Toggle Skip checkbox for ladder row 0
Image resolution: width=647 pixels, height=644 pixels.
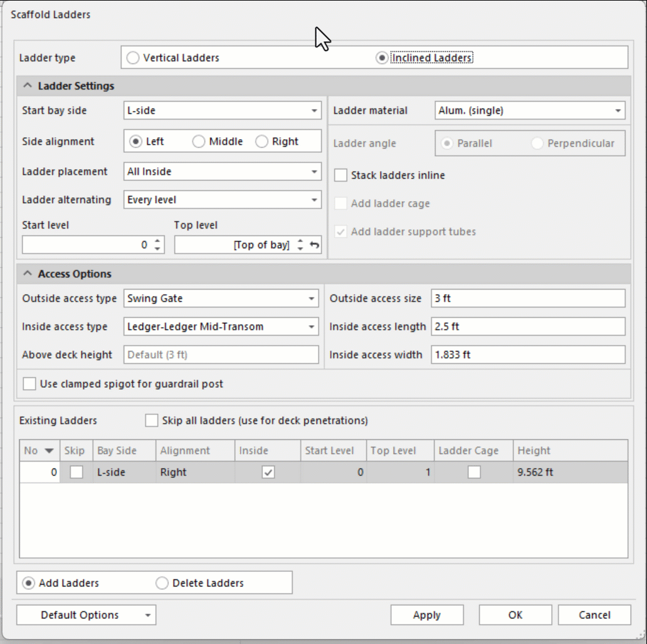pyautogui.click(x=76, y=472)
